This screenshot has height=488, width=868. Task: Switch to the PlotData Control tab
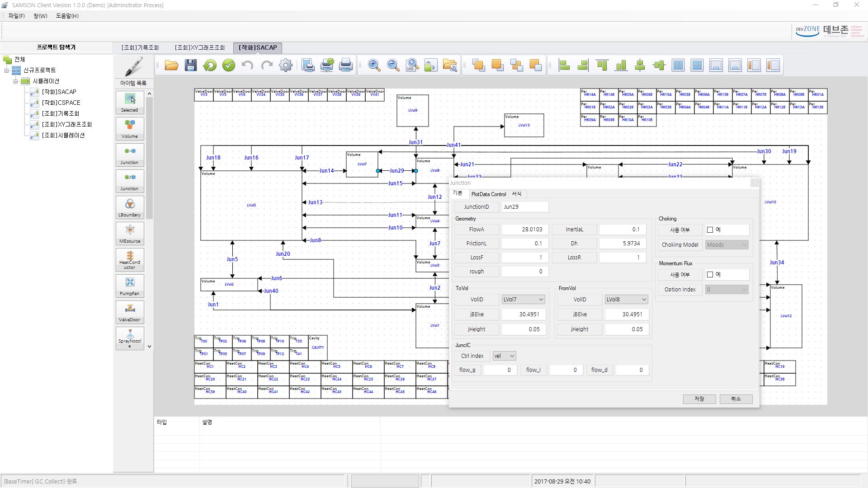point(488,194)
